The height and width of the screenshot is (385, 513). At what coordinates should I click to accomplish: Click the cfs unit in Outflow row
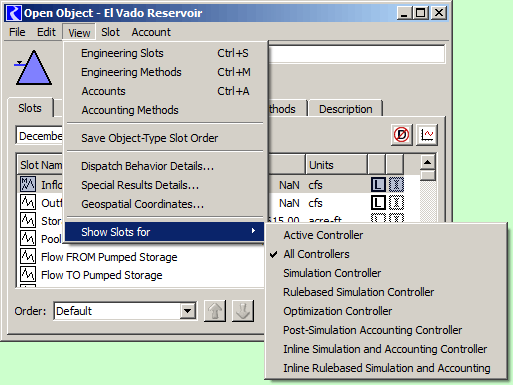(315, 203)
